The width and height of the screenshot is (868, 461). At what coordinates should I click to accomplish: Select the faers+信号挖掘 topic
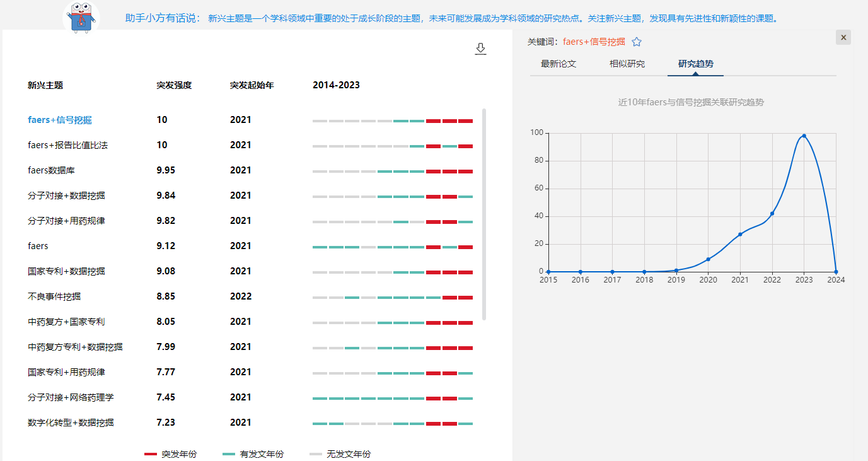pyautogui.click(x=60, y=120)
